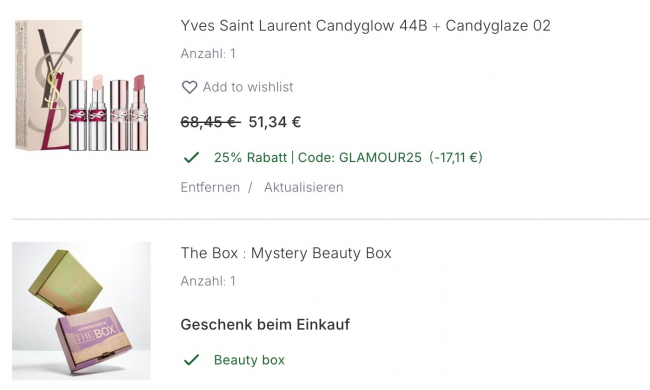Viewport: 650px width, 390px height.
Task: Click the crossed-out 68,45 € price
Action: 211,122
